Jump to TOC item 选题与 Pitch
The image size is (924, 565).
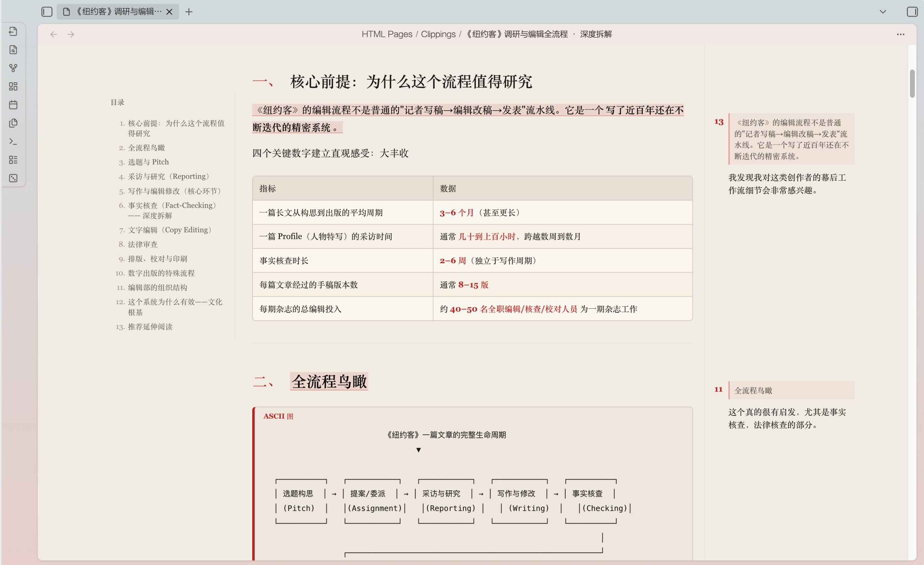coord(148,162)
